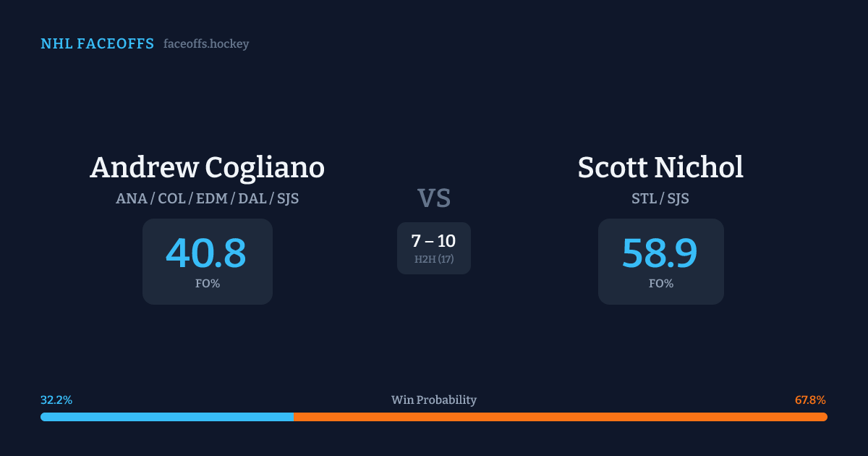868x456 pixels.
Task: Click the NHL FACEOFFS site title
Action: (x=97, y=44)
